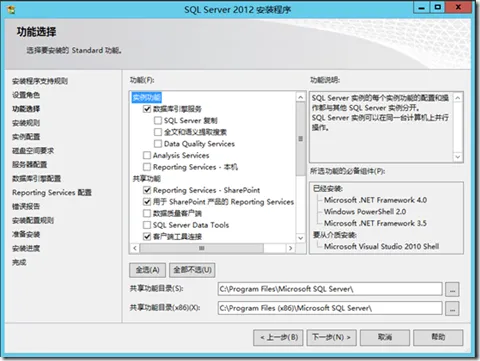The height and width of the screenshot is (361, 480).
Task: Click 要从介质安装 prerequisite group heading
Action: point(335,235)
